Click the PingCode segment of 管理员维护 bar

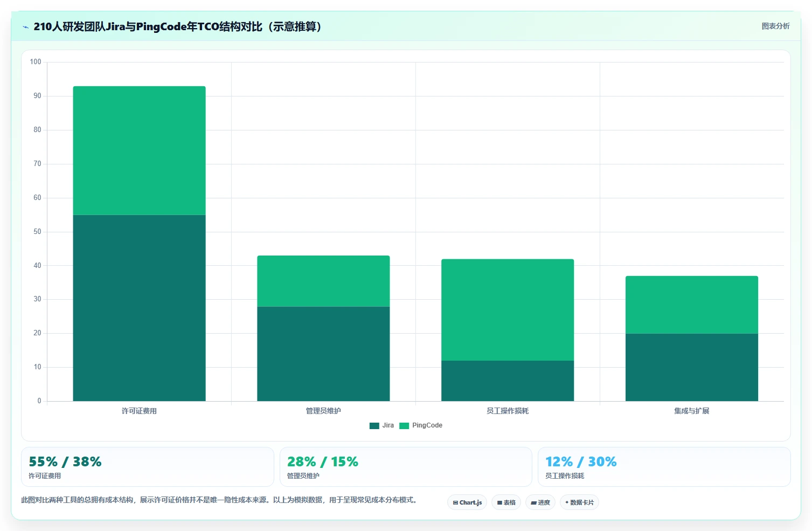323,281
